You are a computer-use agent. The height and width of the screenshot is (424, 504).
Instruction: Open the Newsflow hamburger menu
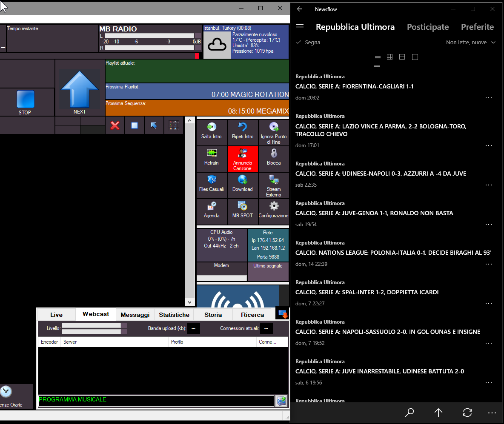300,27
